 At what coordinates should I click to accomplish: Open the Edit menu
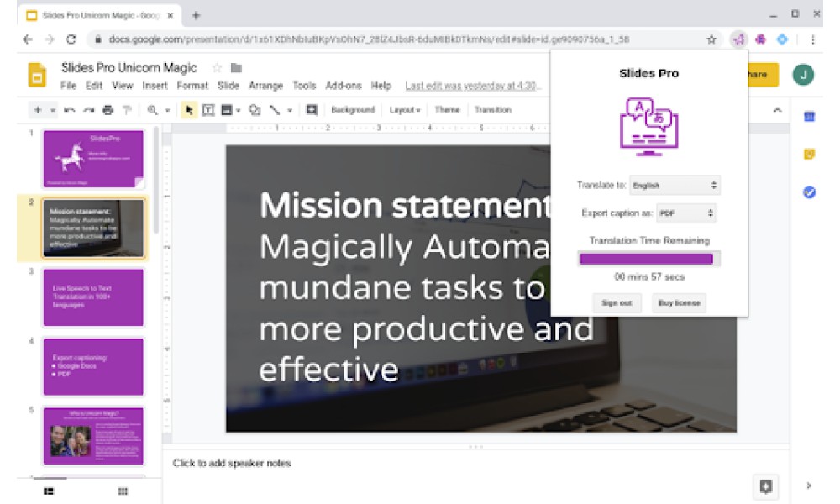(94, 86)
